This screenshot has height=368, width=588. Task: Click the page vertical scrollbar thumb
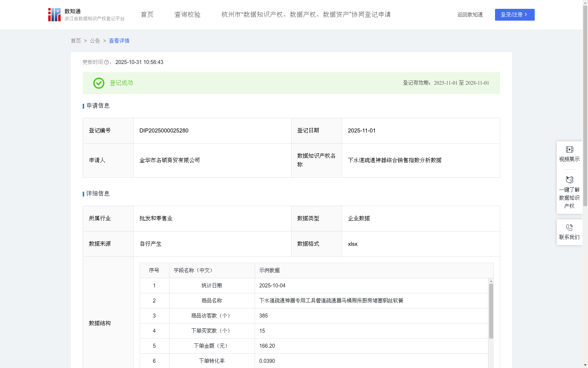(x=585, y=106)
